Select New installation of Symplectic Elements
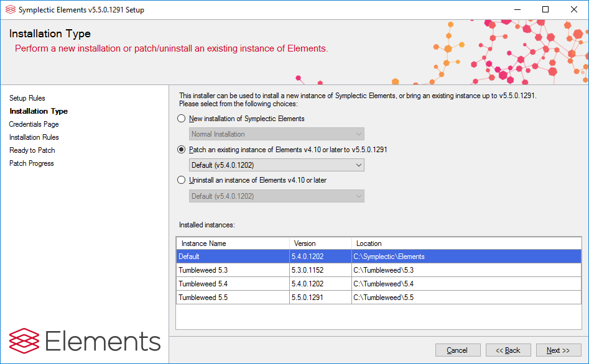The height and width of the screenshot is (364, 589). tap(182, 119)
